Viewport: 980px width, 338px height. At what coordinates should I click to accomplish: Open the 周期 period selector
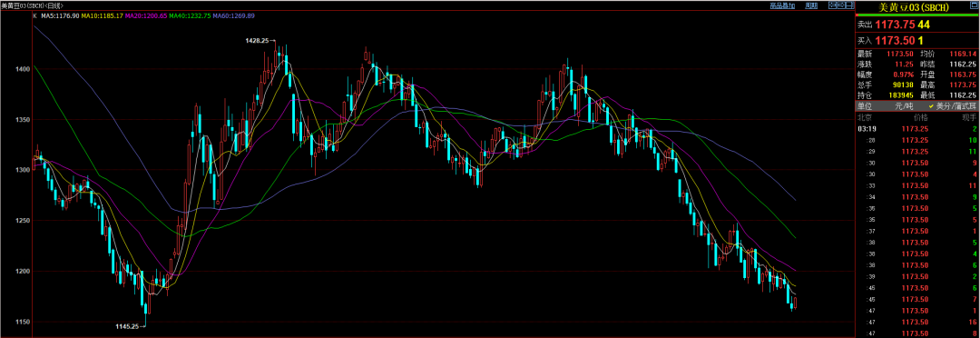[811, 5]
